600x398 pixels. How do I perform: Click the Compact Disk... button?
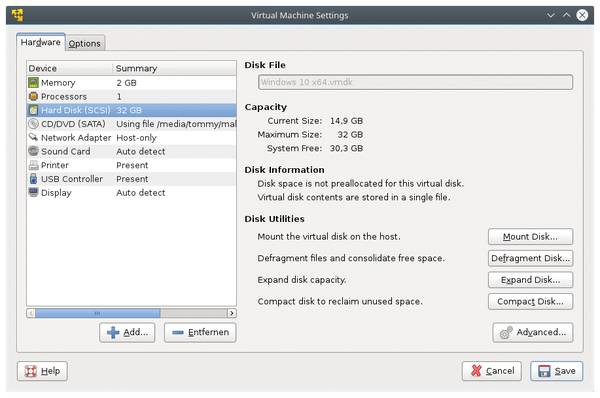point(530,302)
